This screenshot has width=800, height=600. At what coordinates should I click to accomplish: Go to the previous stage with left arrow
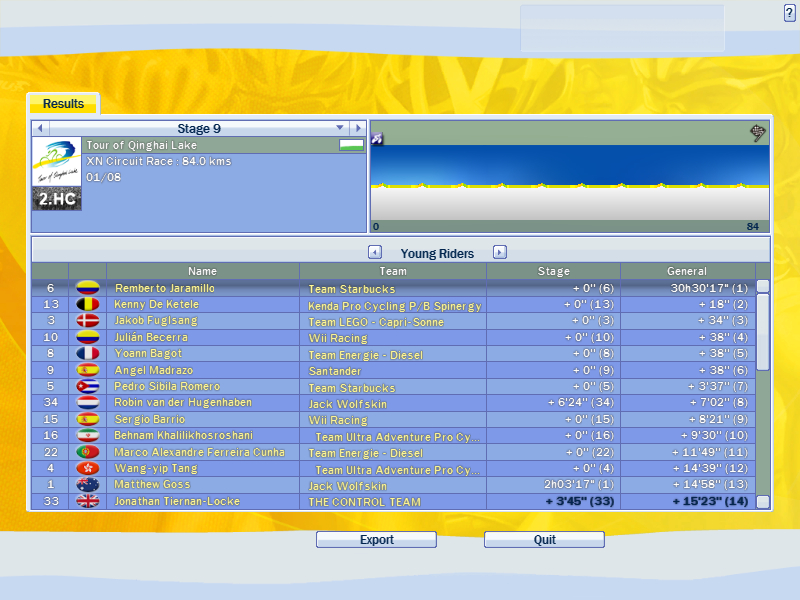[41, 128]
